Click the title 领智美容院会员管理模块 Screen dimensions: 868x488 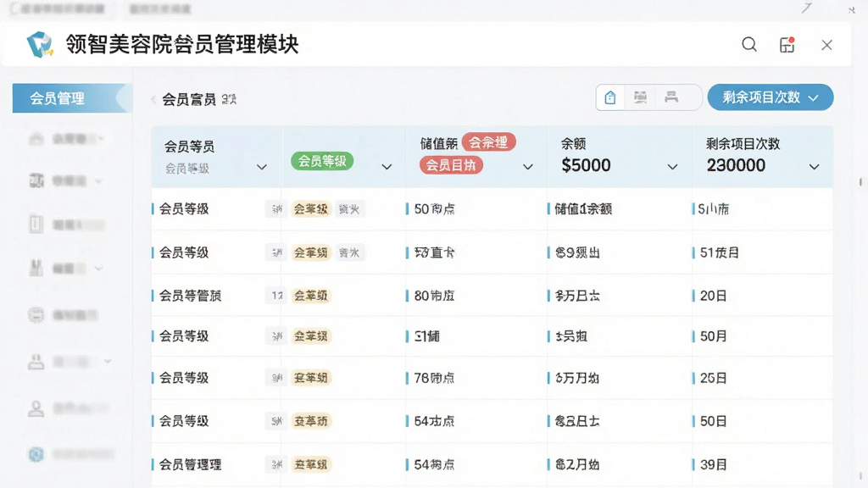pyautogui.click(x=182, y=44)
